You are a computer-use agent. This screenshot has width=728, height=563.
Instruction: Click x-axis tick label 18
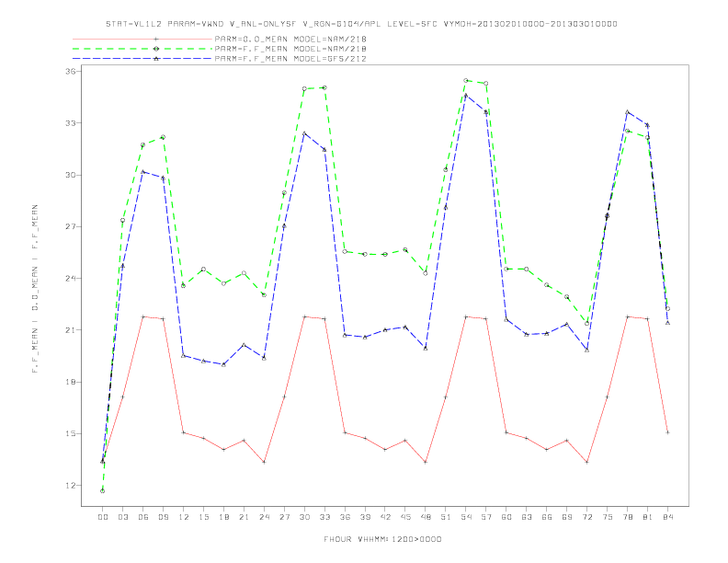(223, 517)
